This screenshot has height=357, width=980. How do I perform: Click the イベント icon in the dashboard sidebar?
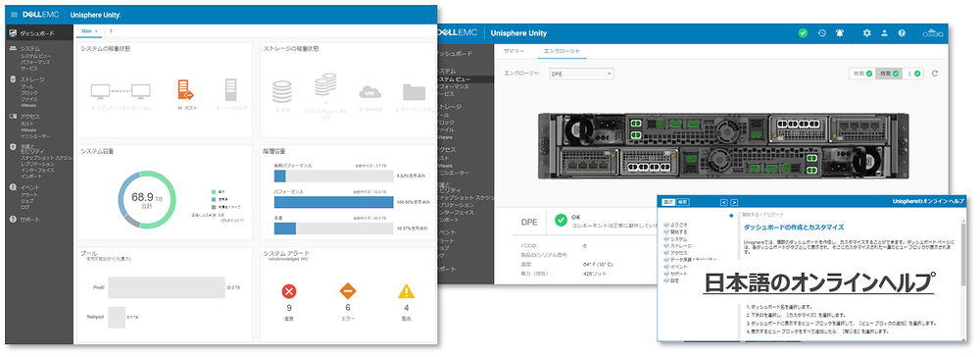pos(13,187)
